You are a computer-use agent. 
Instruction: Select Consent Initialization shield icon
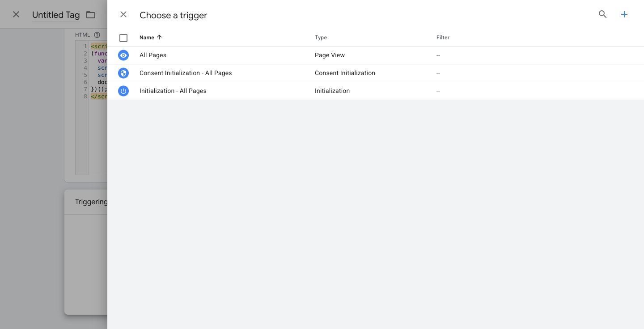tap(123, 73)
